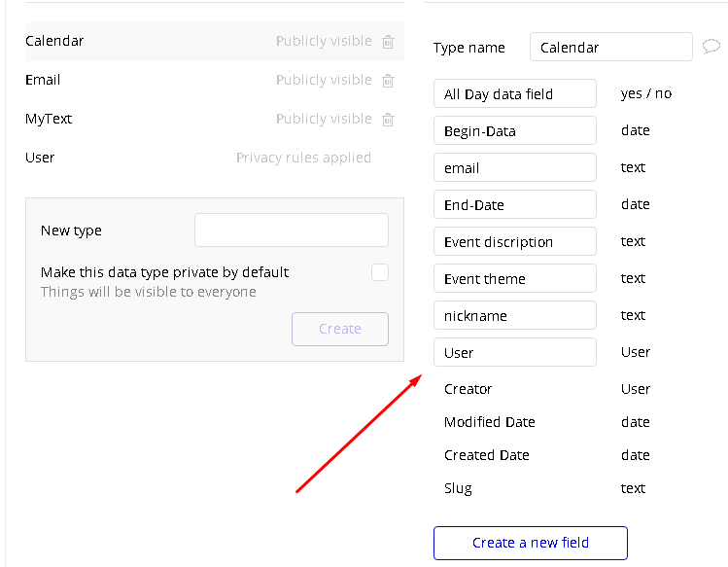Select the Calendar data type row
The width and height of the screenshot is (728, 567).
tap(146, 41)
